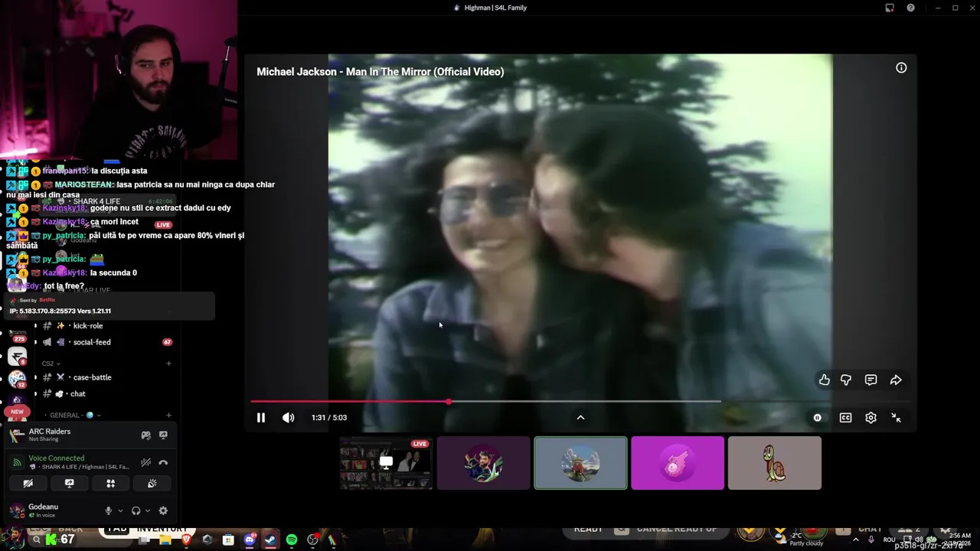Open video info icon top right

[x=901, y=68]
